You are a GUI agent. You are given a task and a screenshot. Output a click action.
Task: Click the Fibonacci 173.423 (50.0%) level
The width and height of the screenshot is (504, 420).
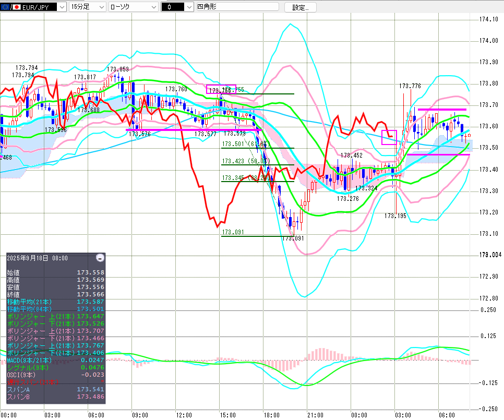tap(258, 165)
